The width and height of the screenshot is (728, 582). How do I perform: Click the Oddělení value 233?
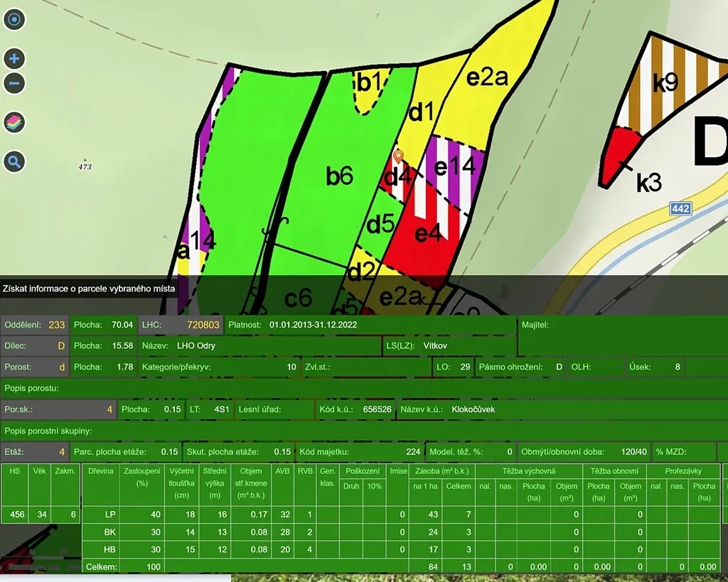click(57, 325)
